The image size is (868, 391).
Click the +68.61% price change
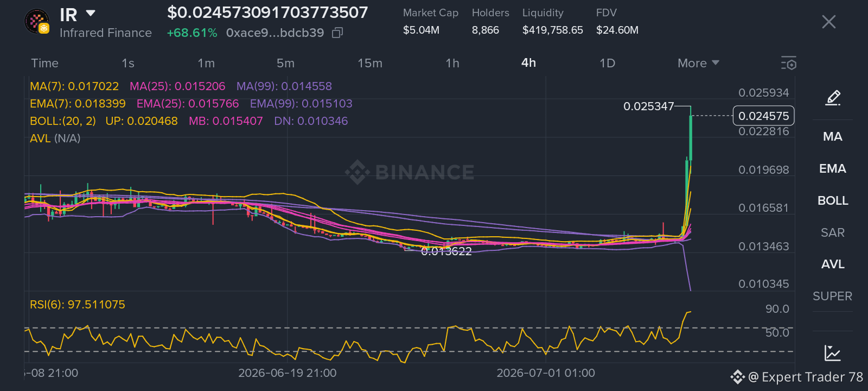coord(192,33)
